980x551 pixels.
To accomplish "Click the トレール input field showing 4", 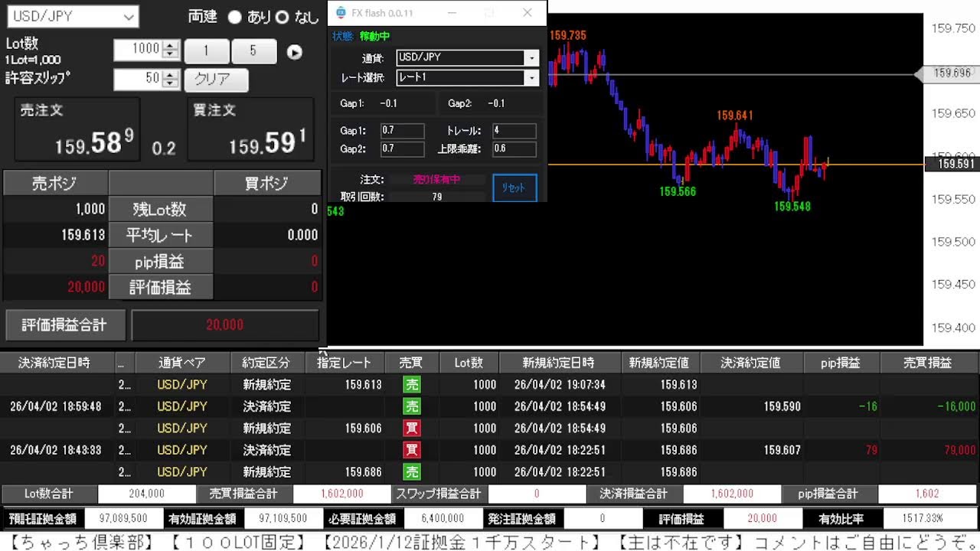I will click(x=514, y=131).
